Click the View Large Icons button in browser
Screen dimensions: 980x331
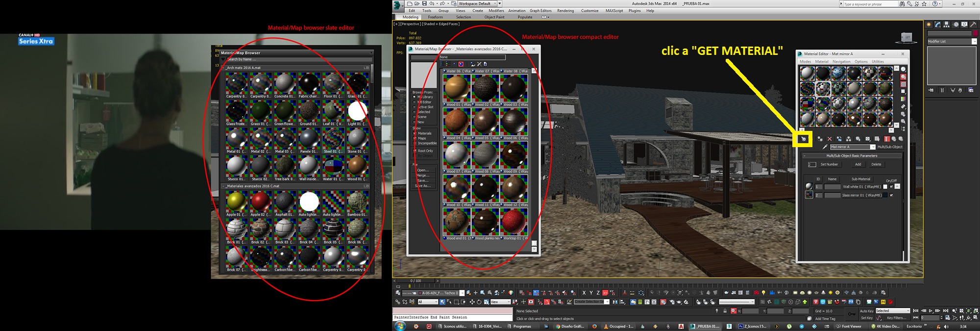[x=461, y=64]
